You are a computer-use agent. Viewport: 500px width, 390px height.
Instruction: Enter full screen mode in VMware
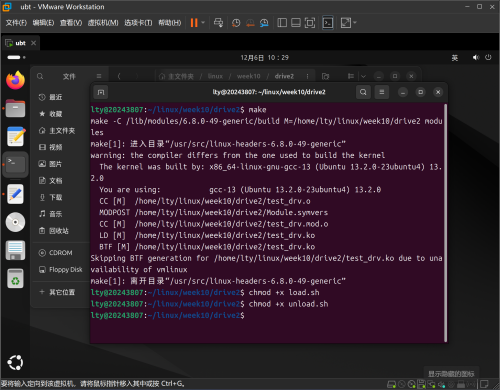coord(310,23)
